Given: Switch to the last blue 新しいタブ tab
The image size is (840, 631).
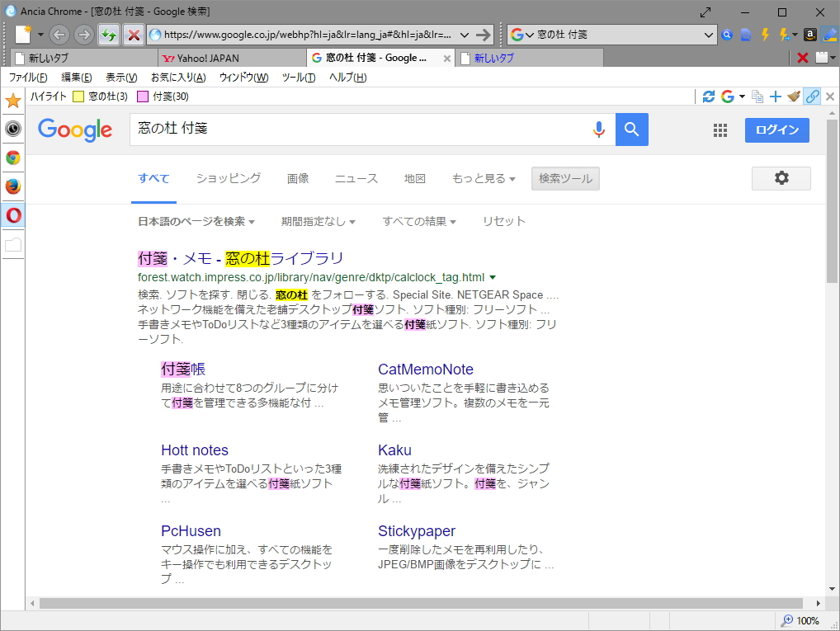Looking at the screenshot, I should (529, 58).
